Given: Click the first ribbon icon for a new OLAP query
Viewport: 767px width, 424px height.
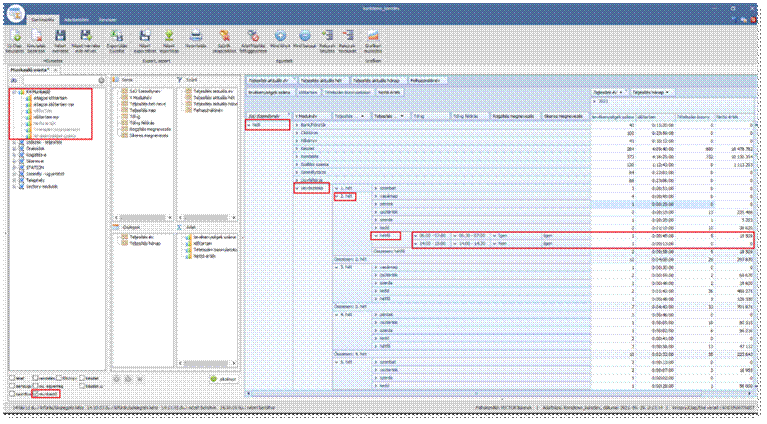Looking at the screenshot, I should [17, 37].
